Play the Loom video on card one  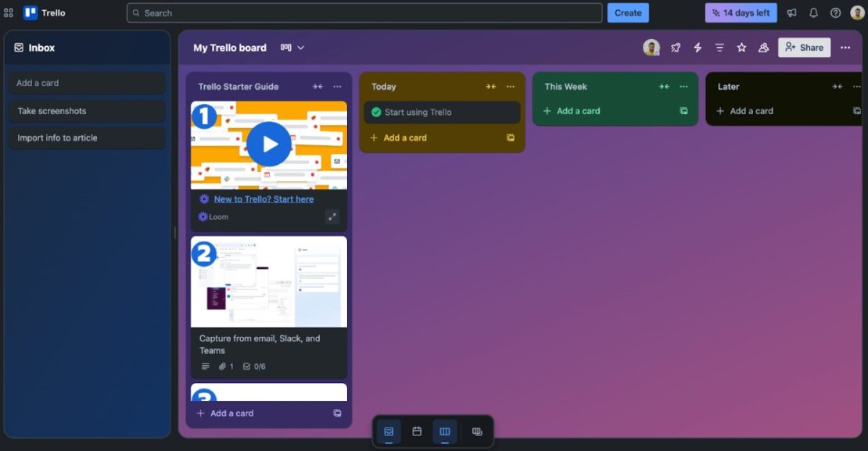(x=269, y=144)
